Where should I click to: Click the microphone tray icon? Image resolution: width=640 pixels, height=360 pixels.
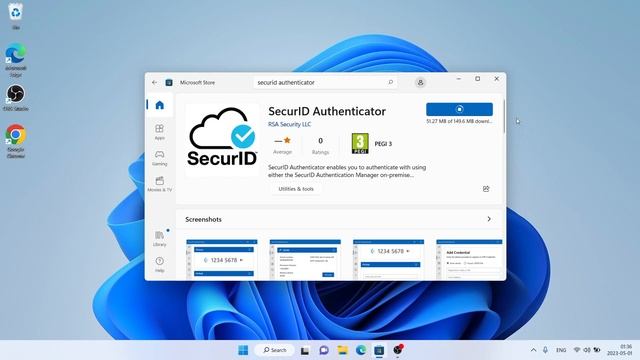pyautogui.click(x=545, y=350)
